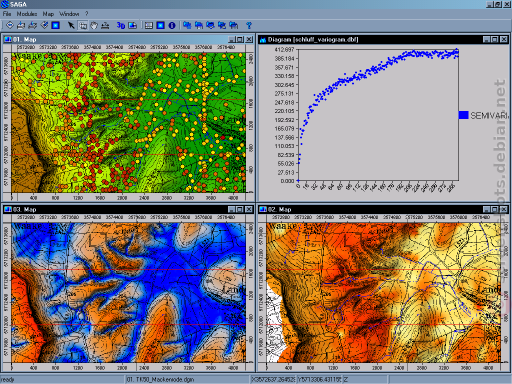Open the 3D view
This screenshot has width=512, height=384.
121,25
